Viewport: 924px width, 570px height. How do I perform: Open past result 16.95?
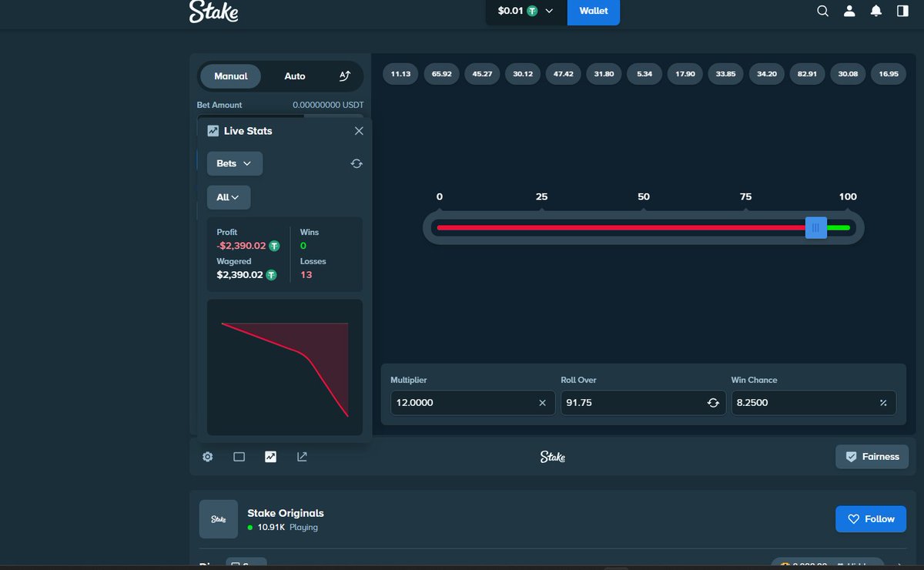coord(888,74)
